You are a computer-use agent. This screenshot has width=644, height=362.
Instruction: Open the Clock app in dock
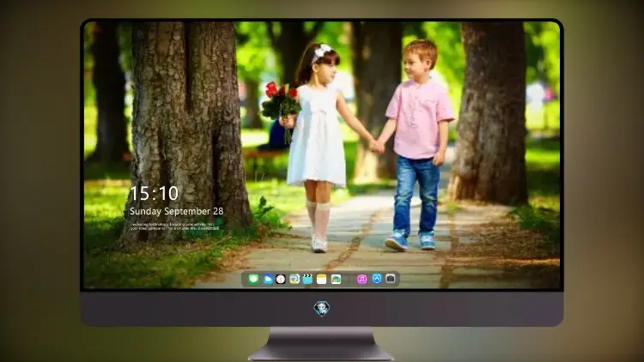281,279
